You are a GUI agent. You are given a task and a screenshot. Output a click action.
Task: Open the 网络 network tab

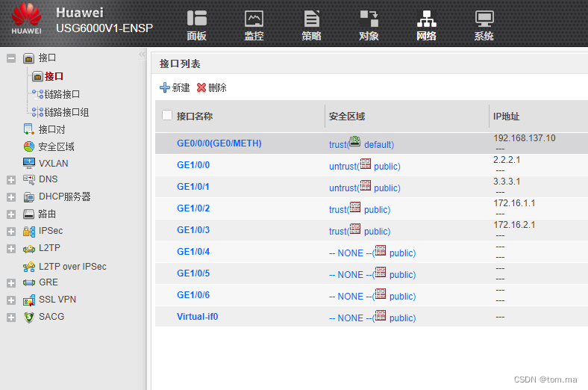[x=426, y=25]
